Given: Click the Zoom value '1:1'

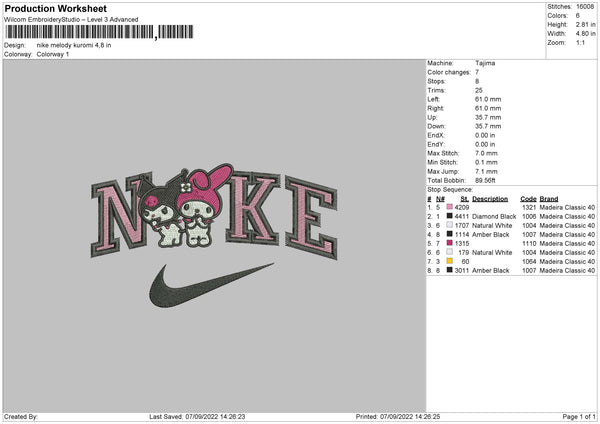Looking at the screenshot, I should click(580, 42).
